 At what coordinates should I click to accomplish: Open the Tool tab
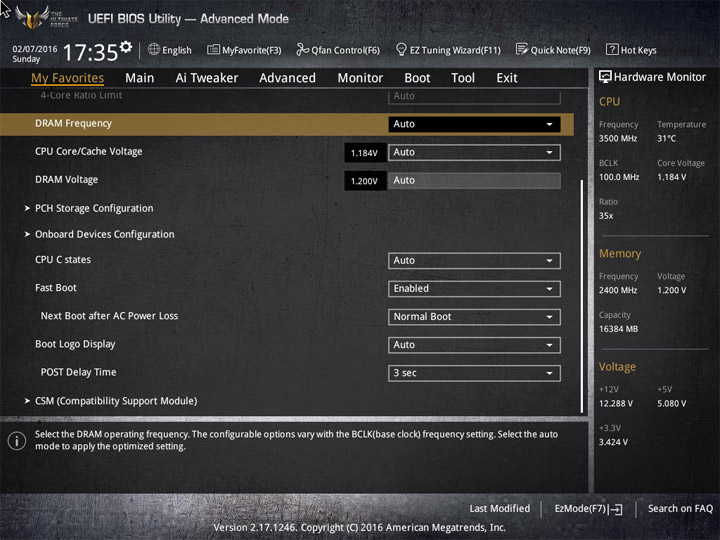463,78
